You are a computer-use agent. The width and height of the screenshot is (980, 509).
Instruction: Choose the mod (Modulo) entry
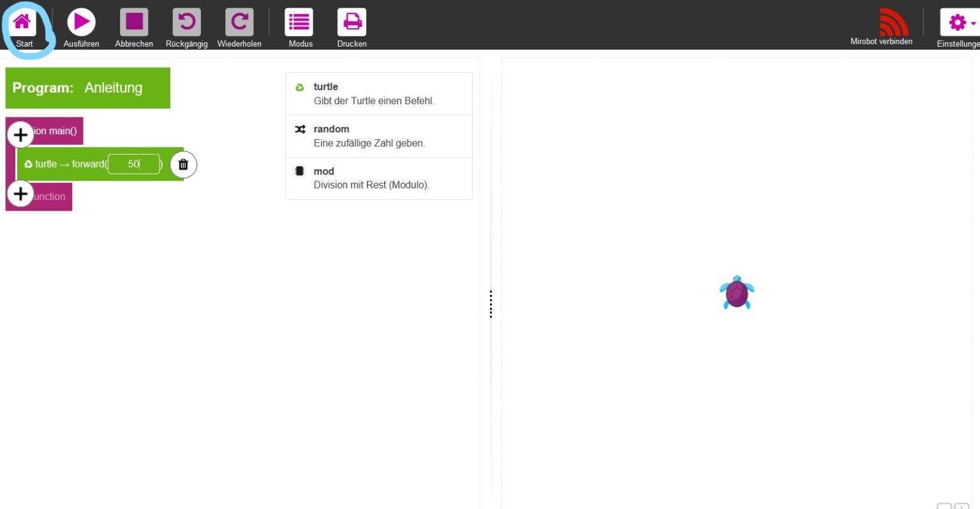point(378,178)
